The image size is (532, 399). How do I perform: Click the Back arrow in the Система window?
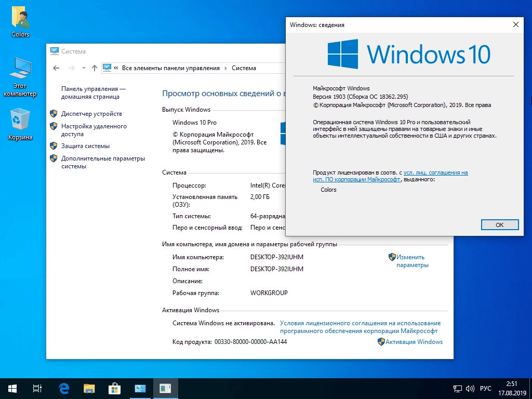(56, 68)
